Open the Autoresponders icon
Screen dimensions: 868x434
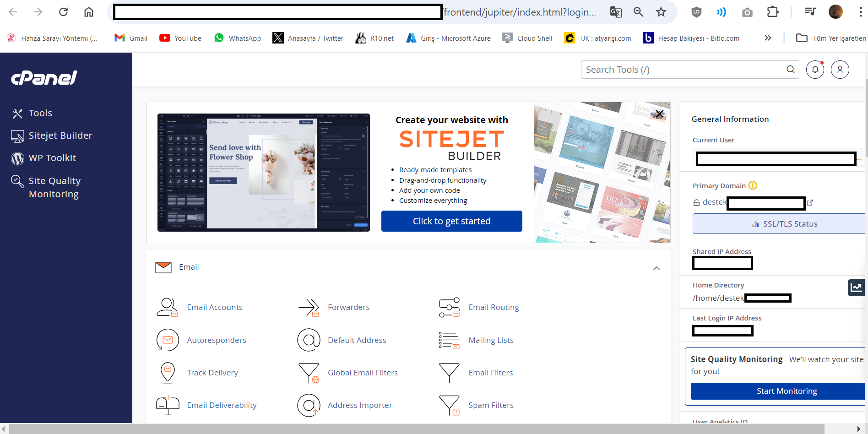click(x=168, y=340)
